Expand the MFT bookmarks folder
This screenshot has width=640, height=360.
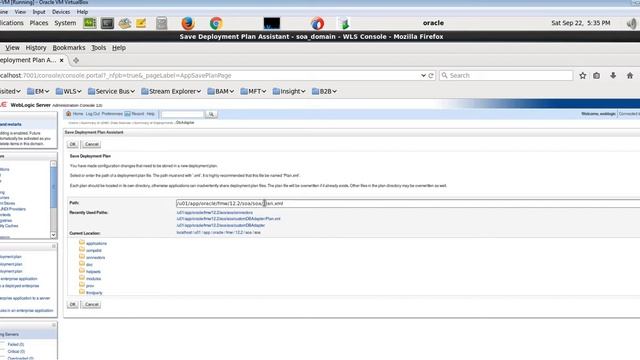click(x=253, y=91)
